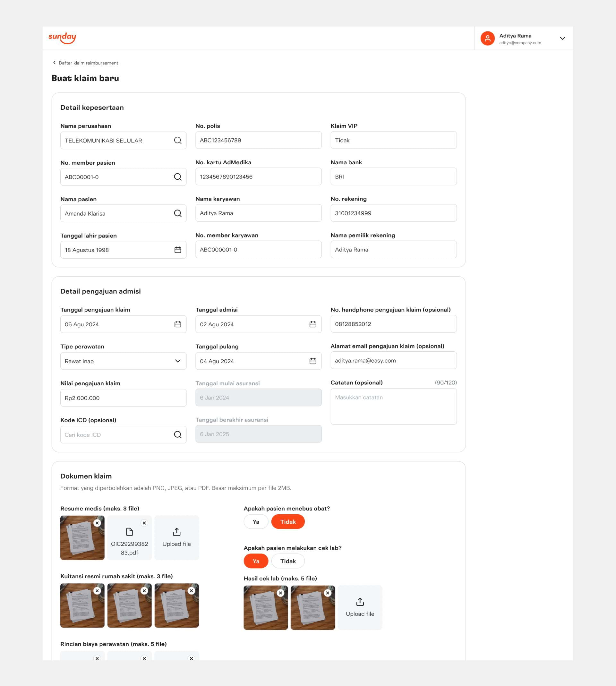The height and width of the screenshot is (686, 616).
Task: Click search icon in No. member pasien field
Action: pos(178,177)
